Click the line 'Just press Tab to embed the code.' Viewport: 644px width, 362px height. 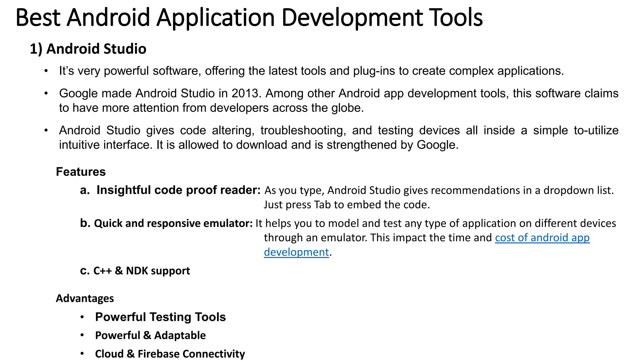[347, 205]
